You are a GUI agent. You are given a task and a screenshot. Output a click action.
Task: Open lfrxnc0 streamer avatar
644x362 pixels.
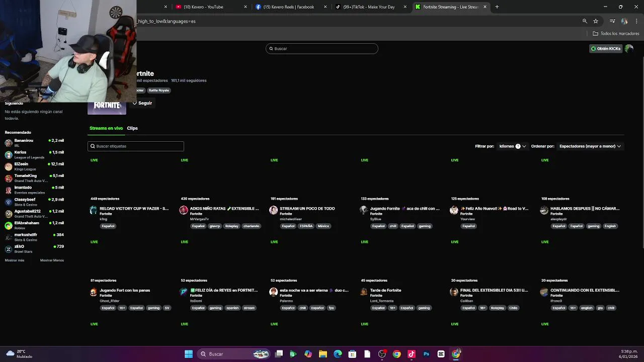tap(544, 292)
